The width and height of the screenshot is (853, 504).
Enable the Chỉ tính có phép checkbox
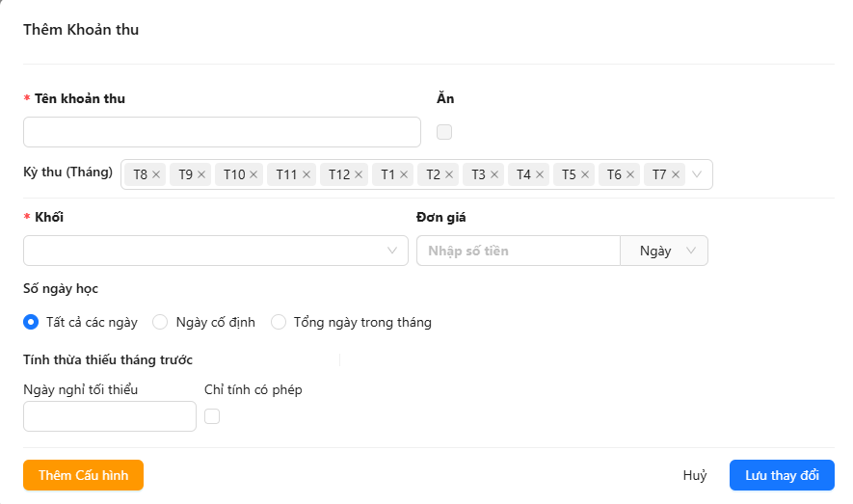tap(212, 416)
